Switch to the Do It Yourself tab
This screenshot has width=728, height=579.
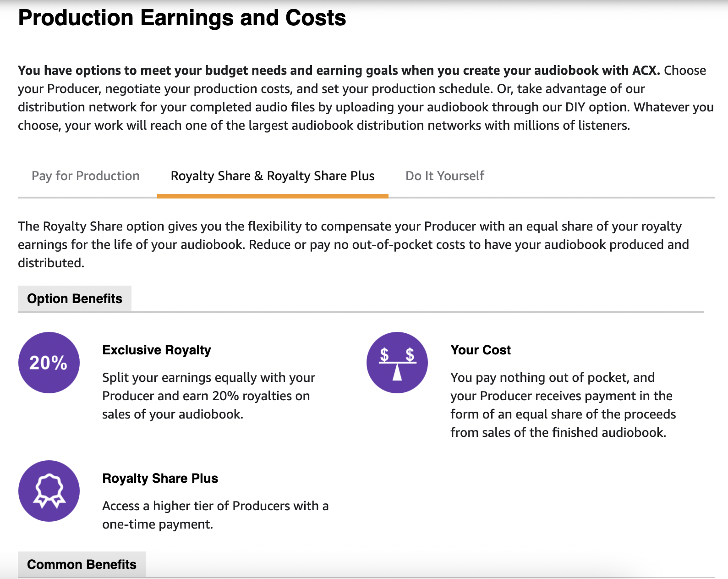click(x=445, y=176)
